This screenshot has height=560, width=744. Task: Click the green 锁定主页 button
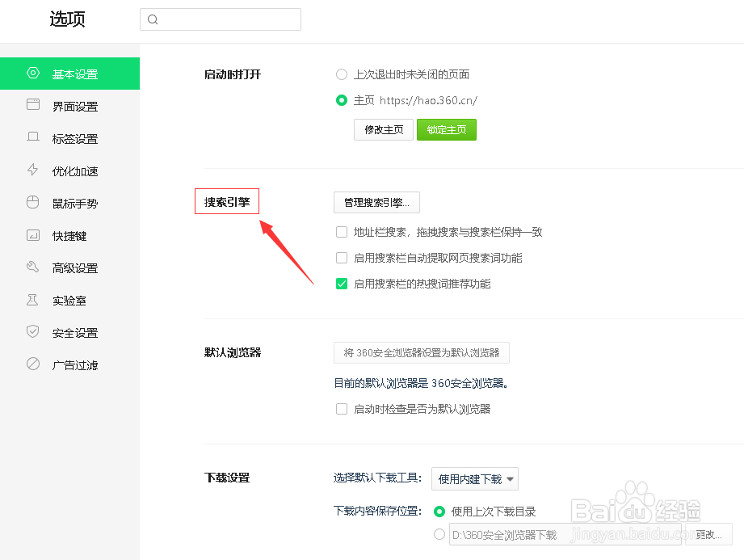pyautogui.click(x=447, y=129)
